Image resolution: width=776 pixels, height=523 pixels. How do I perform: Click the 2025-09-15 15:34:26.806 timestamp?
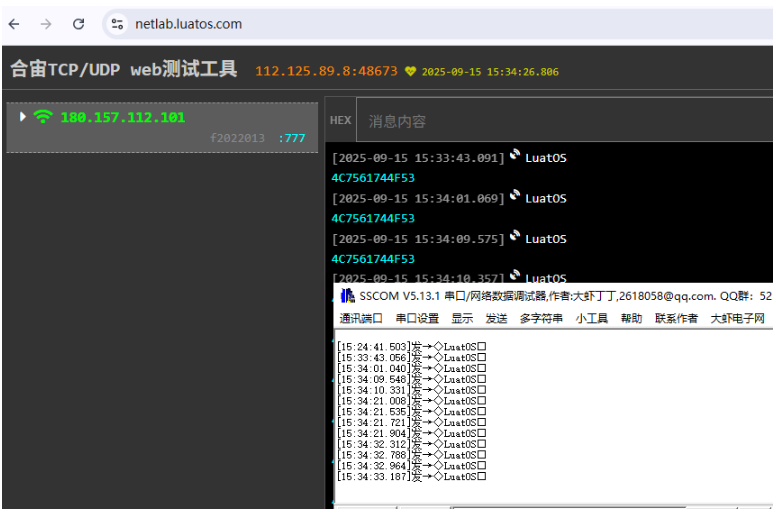(490, 72)
